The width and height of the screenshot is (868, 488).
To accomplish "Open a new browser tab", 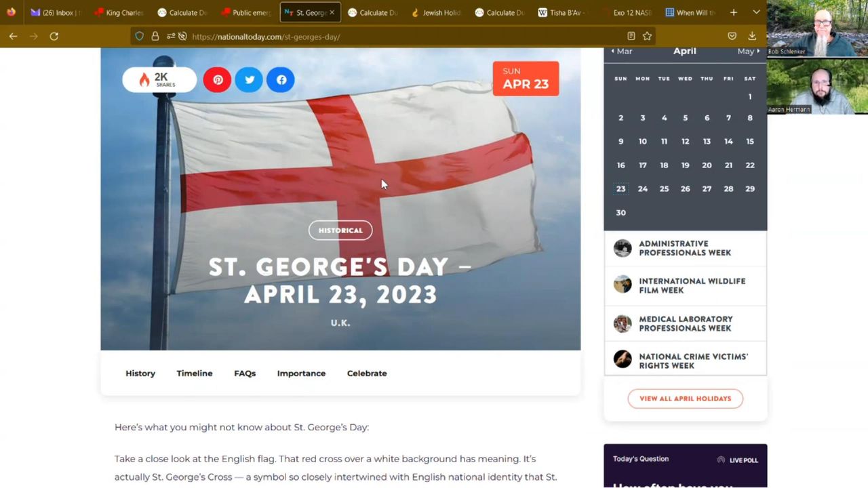I will pyautogui.click(x=733, y=12).
